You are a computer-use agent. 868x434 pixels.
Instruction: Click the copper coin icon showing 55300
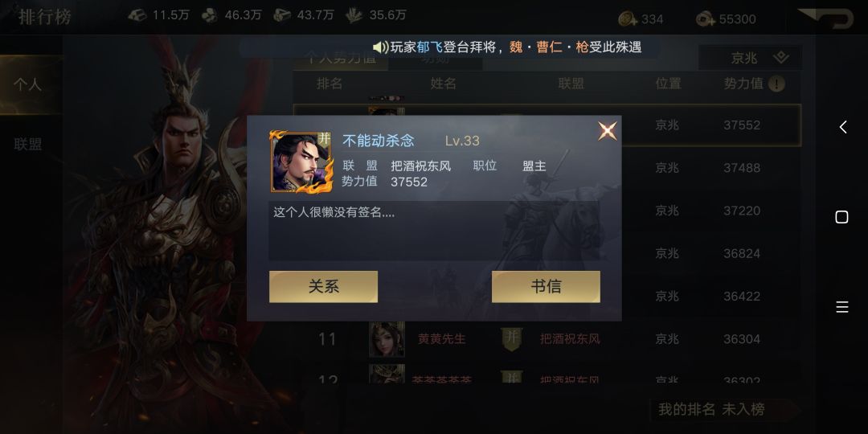(x=706, y=19)
